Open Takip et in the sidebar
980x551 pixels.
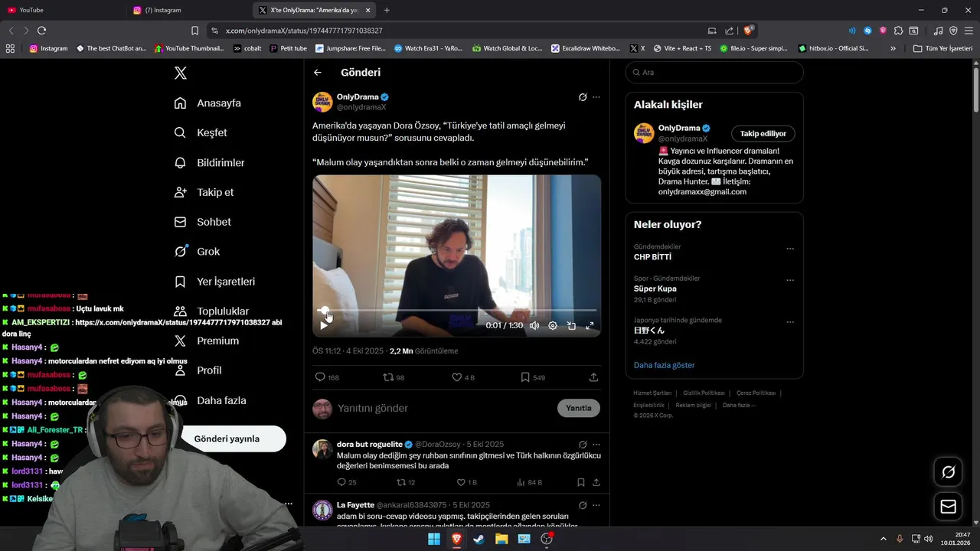coord(204,192)
